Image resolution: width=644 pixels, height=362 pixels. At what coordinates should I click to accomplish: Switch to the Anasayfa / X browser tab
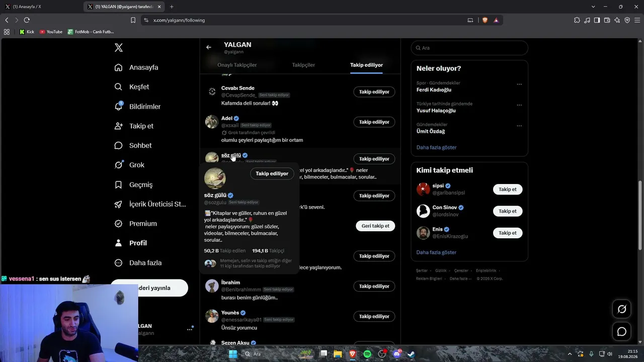(42, 7)
